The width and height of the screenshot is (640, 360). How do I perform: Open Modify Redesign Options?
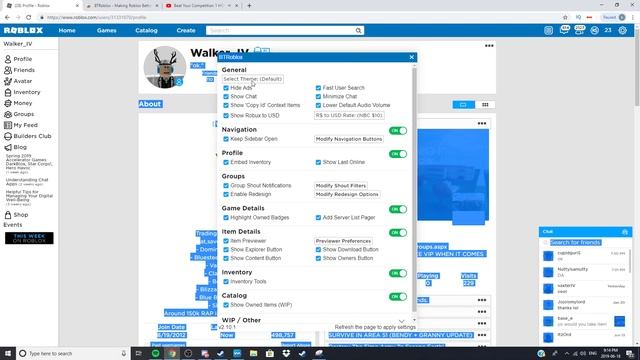click(x=347, y=194)
